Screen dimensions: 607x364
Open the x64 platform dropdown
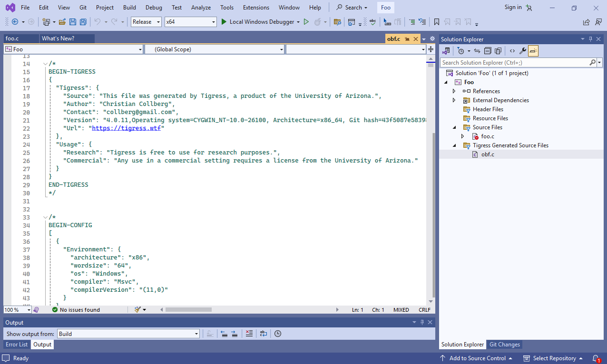pyautogui.click(x=190, y=22)
